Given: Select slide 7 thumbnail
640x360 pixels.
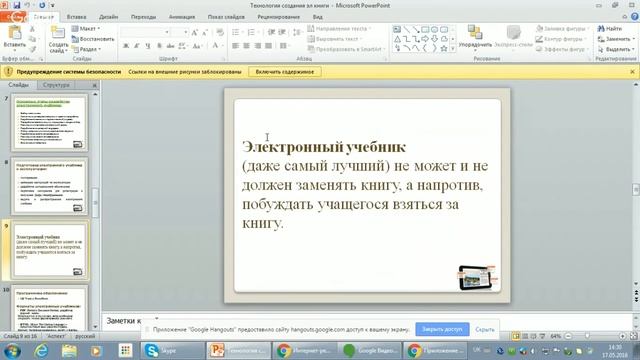Looking at the screenshot, I should tap(50, 122).
